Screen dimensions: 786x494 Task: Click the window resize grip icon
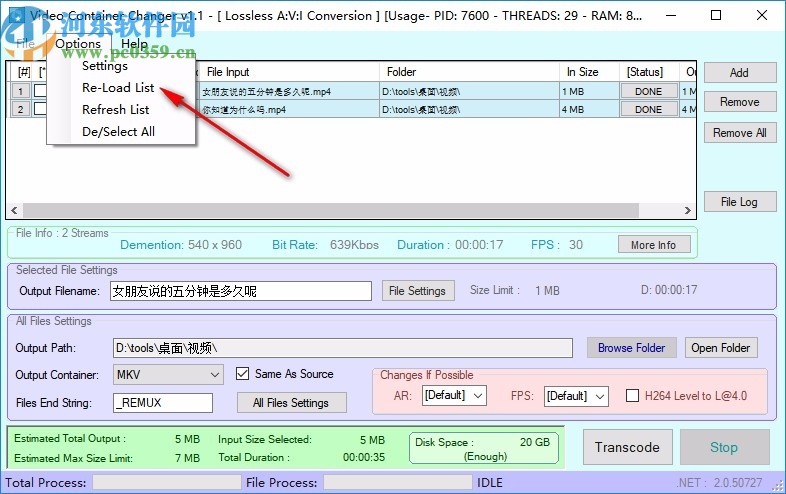coord(778,485)
